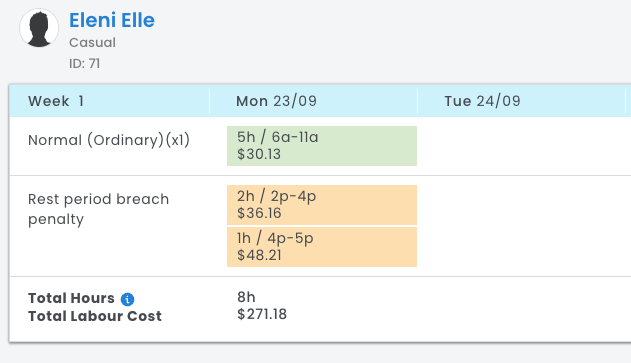Click the $271.18 total cost value
The image size is (631, 363).
tap(262, 314)
